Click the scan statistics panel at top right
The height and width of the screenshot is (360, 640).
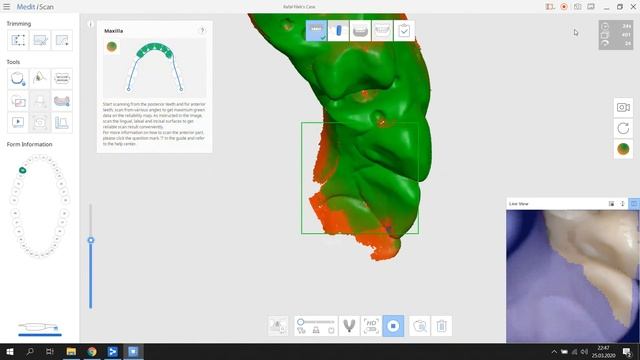[616, 35]
